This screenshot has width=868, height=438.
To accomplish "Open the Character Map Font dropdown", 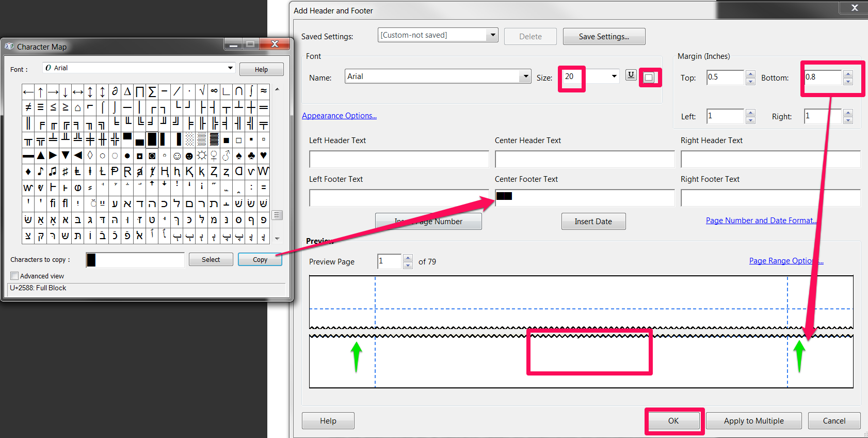I will click(230, 68).
